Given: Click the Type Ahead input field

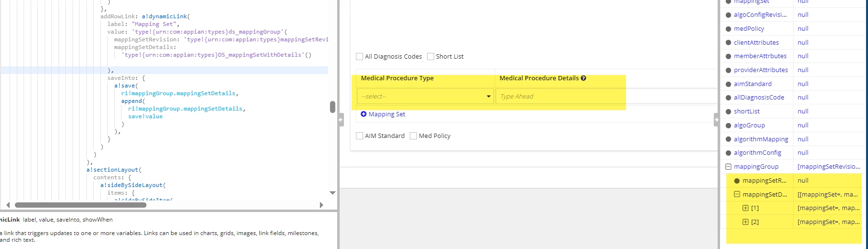Looking at the screenshot, I should click(x=607, y=96).
